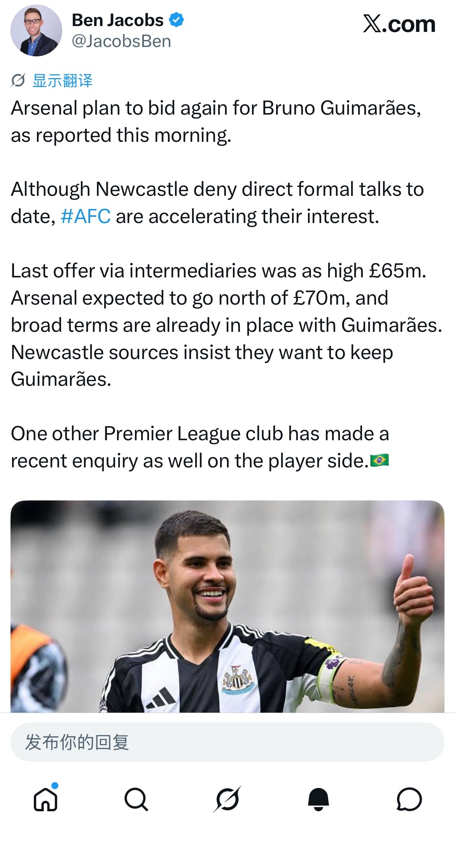Tap Ben Jacobs' profile avatar
This screenshot has width=455, height=868.
(36, 31)
